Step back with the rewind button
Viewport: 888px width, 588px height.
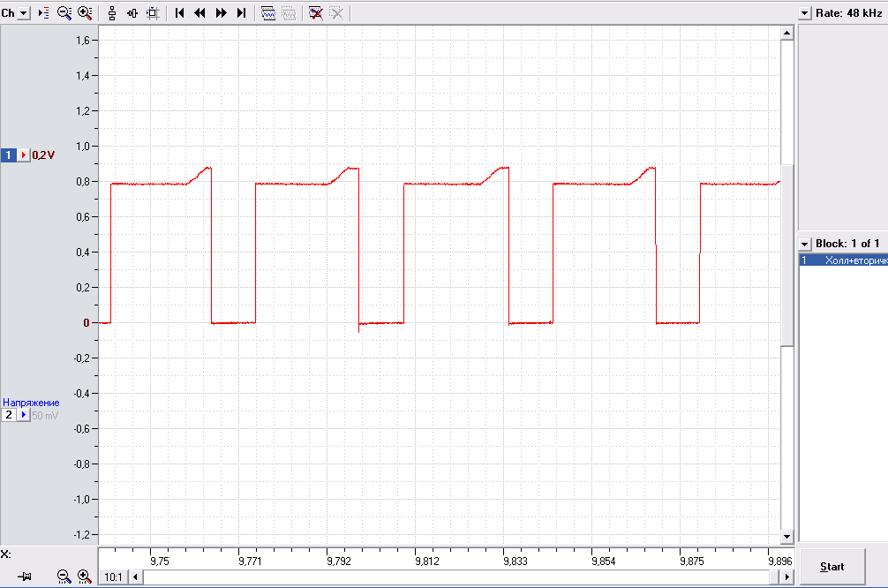pyautogui.click(x=199, y=12)
